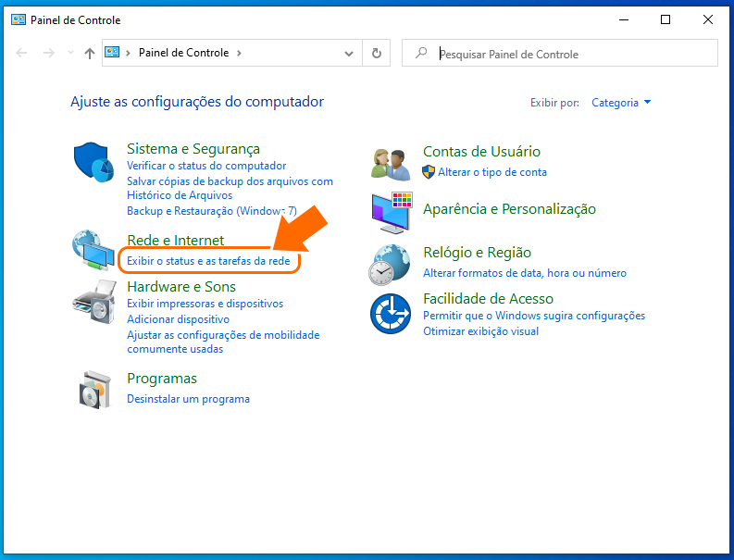Open Verificar o status do computador
The width and height of the screenshot is (734, 560).
(x=206, y=166)
